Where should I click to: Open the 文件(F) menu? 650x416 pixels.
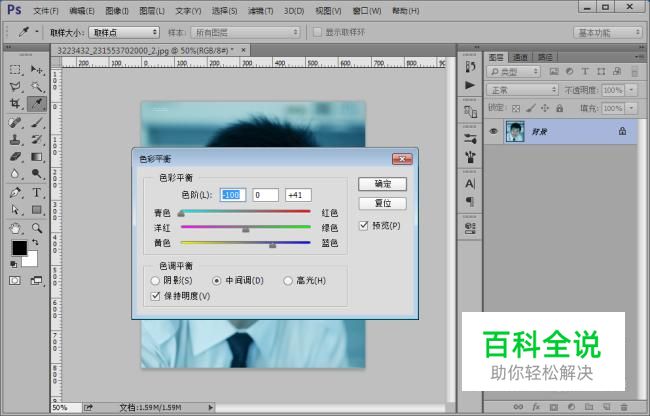tap(46, 11)
